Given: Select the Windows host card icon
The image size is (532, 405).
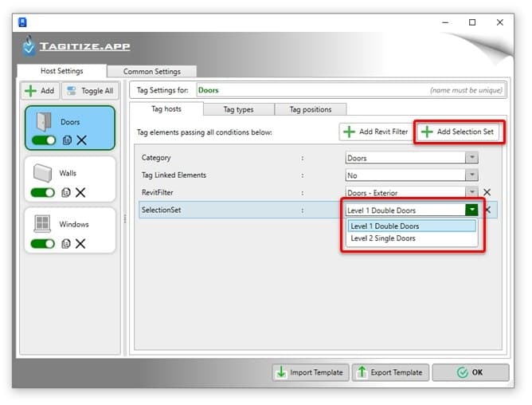Looking at the screenshot, I should tap(42, 224).
